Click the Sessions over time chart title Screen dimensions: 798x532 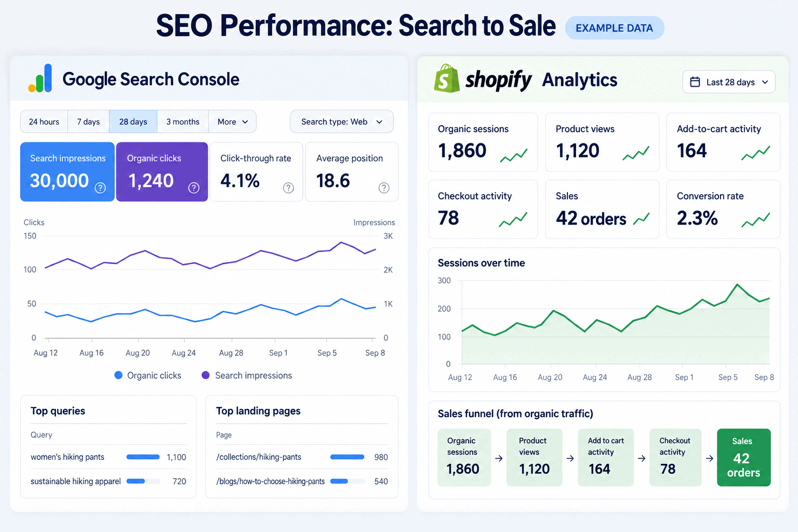coord(481,263)
